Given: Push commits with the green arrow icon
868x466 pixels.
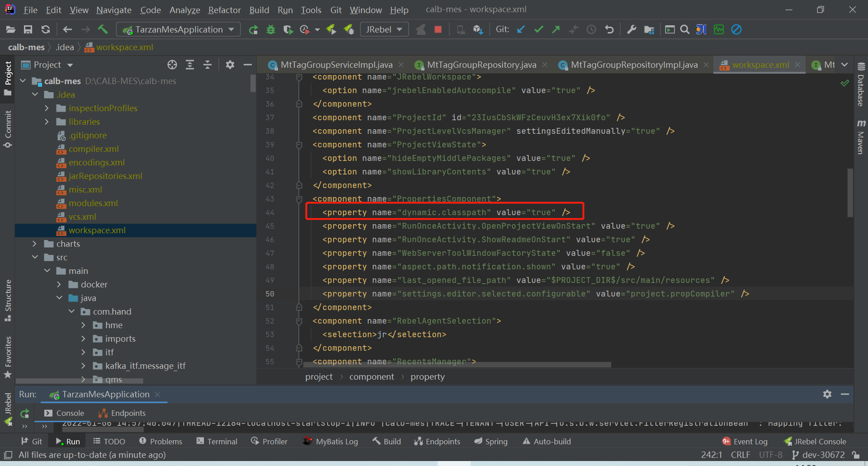Looking at the screenshot, I should (x=556, y=30).
